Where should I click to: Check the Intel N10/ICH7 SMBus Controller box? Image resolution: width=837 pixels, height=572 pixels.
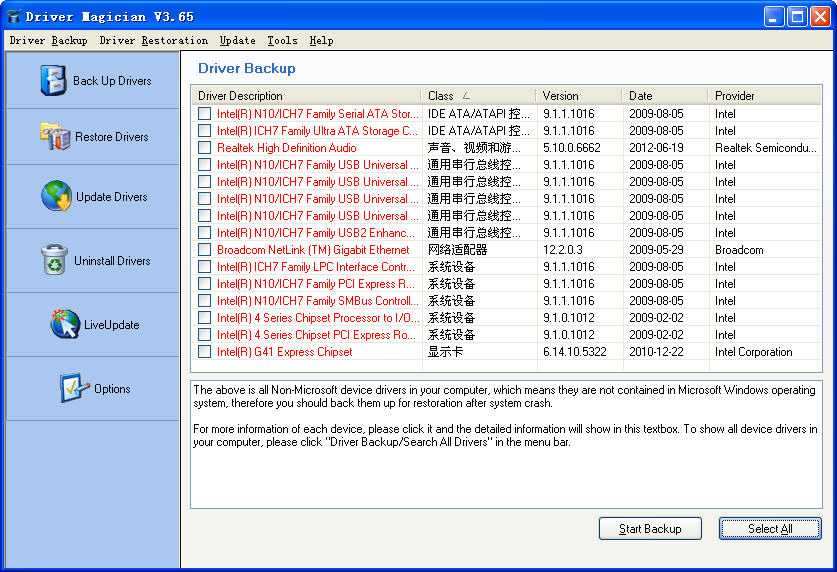click(x=204, y=301)
